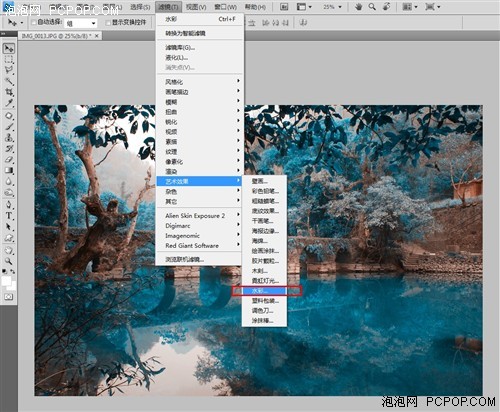Select the Pen tool
500x412 pixels.
9,205
